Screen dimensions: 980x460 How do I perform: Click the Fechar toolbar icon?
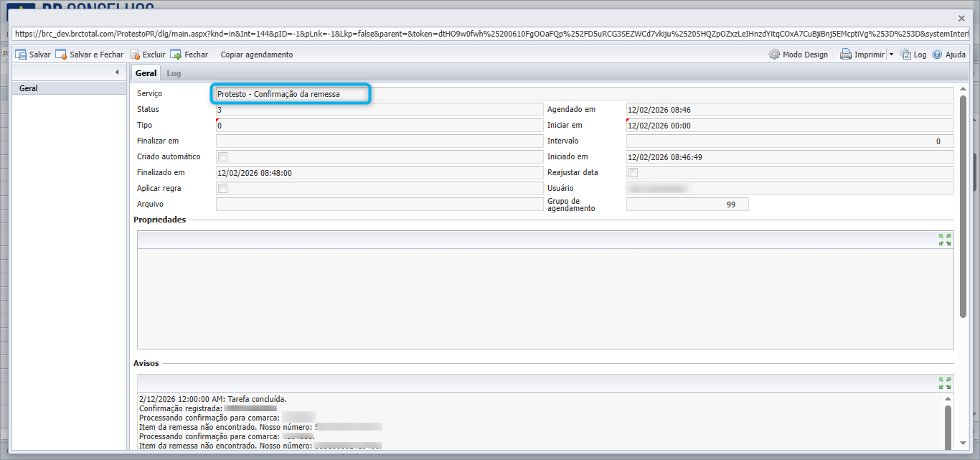(176, 55)
